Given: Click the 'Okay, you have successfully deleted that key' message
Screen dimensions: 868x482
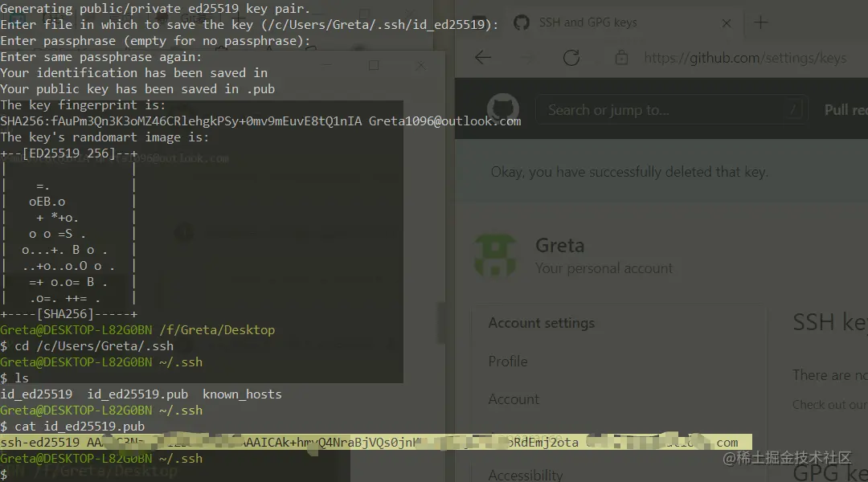Looking at the screenshot, I should [628, 172].
